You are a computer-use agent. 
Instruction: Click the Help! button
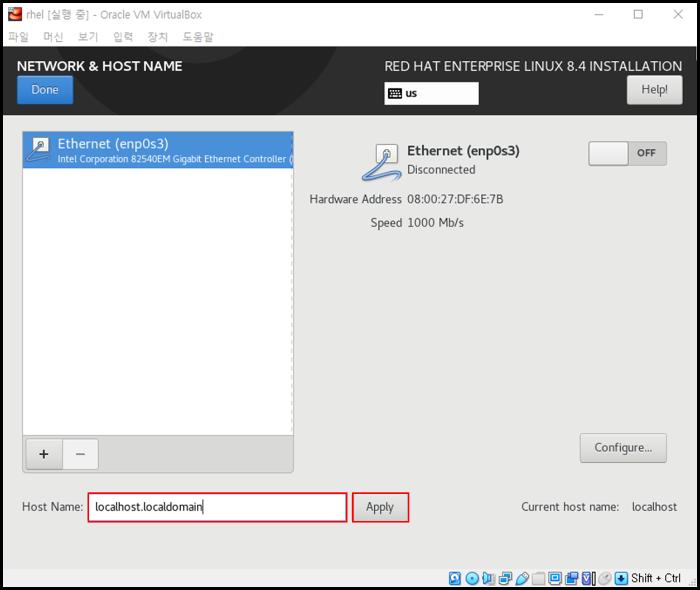pyautogui.click(x=655, y=90)
